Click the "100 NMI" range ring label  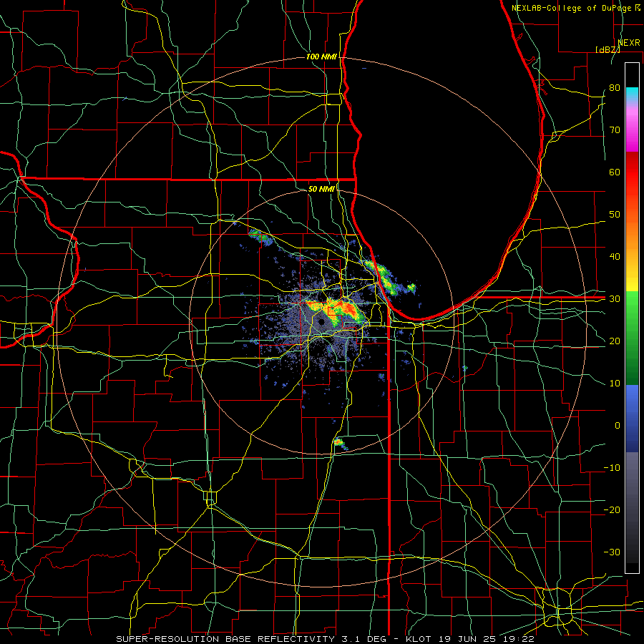pos(321,57)
